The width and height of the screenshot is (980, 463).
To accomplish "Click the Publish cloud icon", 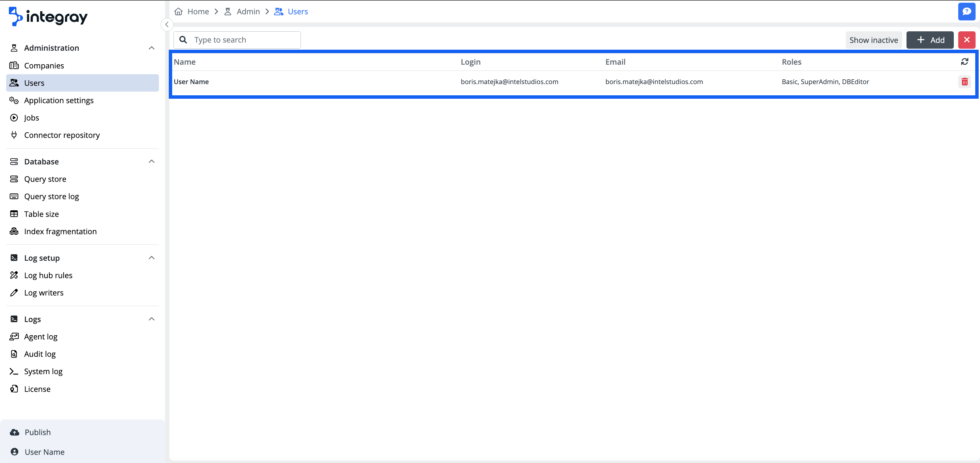I will pyautogui.click(x=14, y=432).
